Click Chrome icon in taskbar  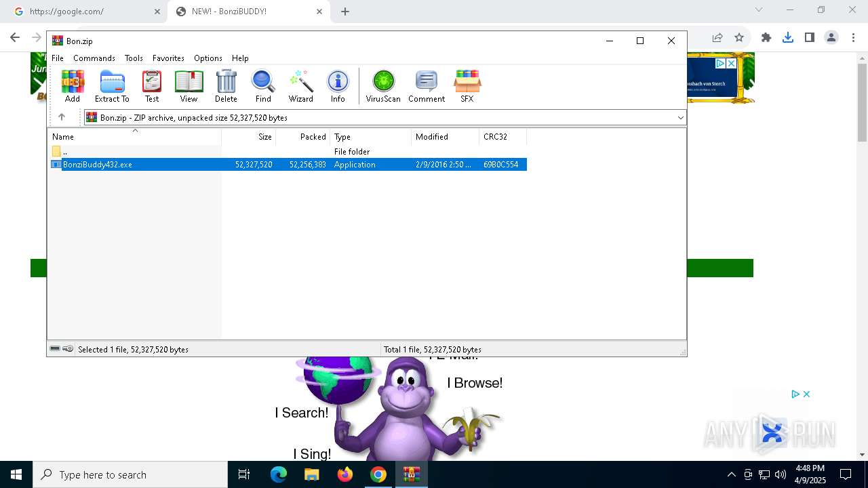[x=378, y=474]
